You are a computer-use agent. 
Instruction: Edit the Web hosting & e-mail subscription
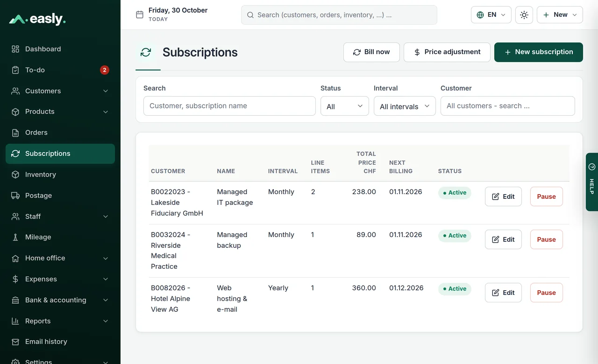[x=503, y=293]
